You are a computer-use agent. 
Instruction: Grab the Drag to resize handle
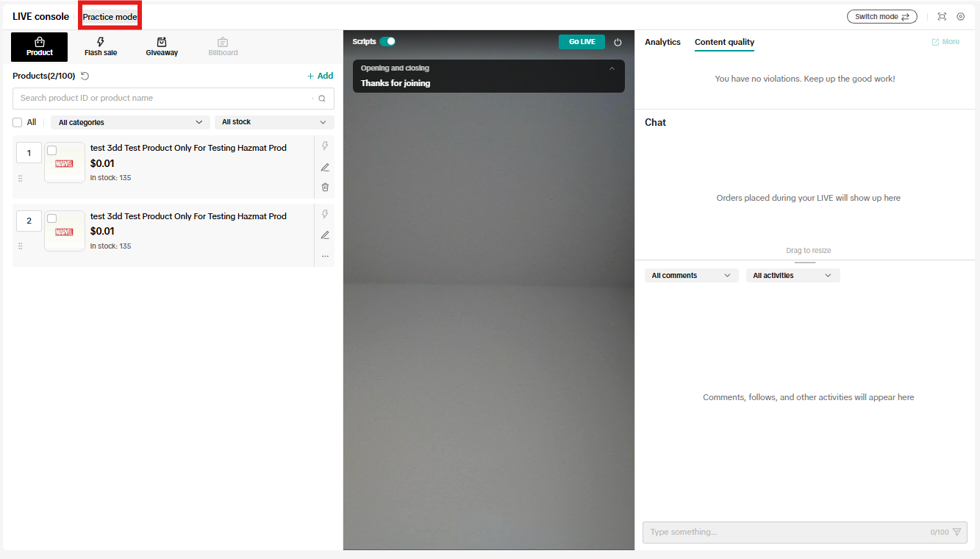click(x=805, y=261)
